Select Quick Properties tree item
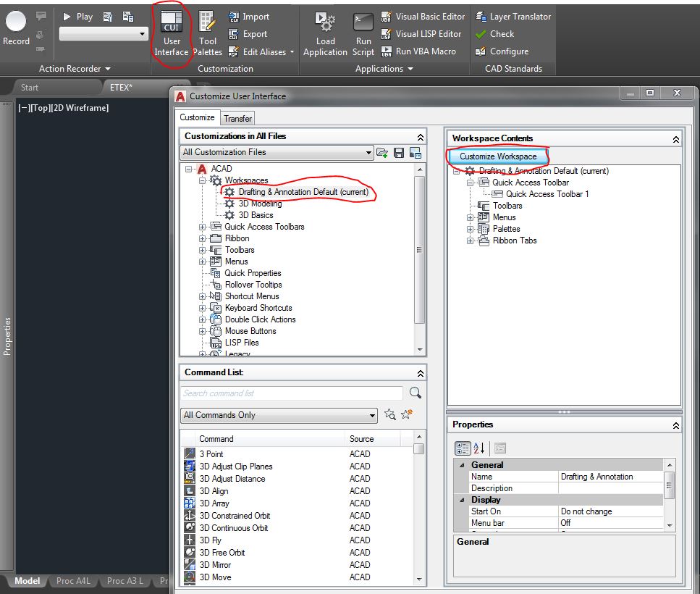The image size is (700, 594). click(253, 273)
